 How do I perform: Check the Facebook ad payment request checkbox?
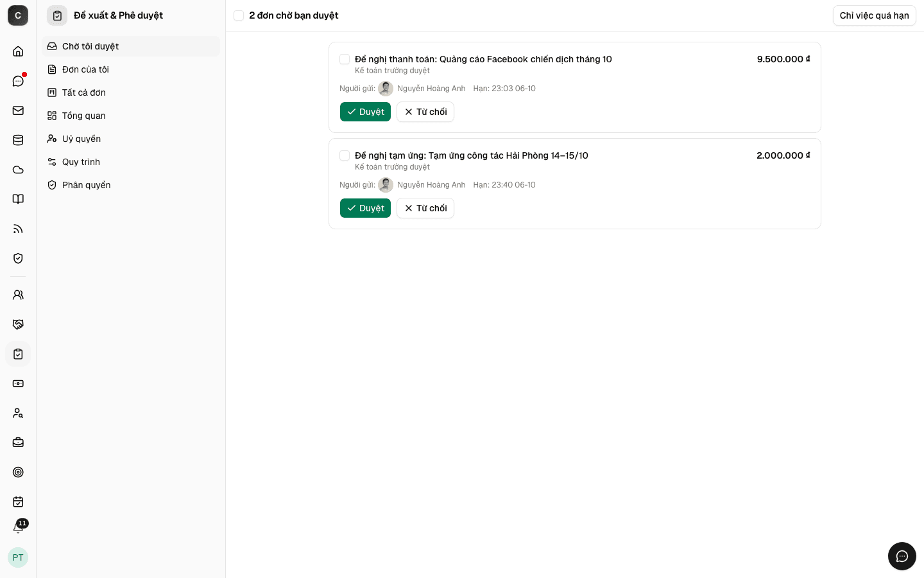(345, 59)
